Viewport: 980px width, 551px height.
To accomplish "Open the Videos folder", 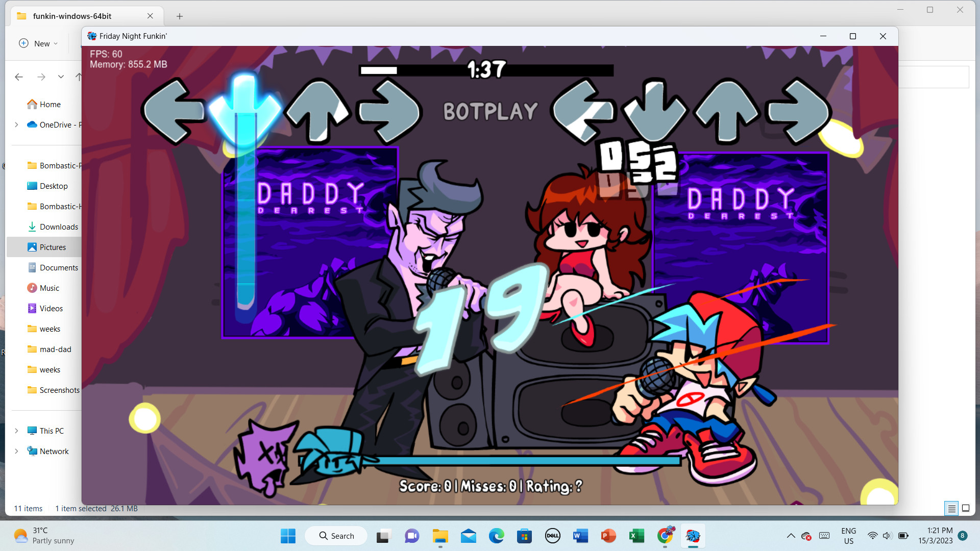I will 45,308.
